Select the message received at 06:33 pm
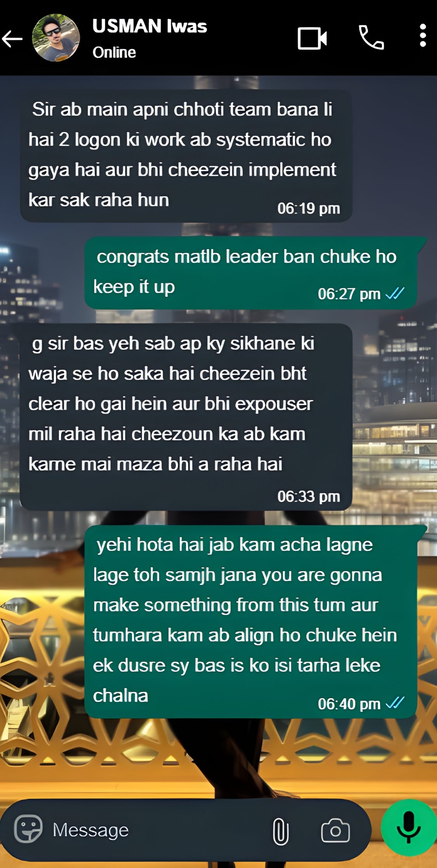Viewport: 437px width, 868px height. coord(186,417)
